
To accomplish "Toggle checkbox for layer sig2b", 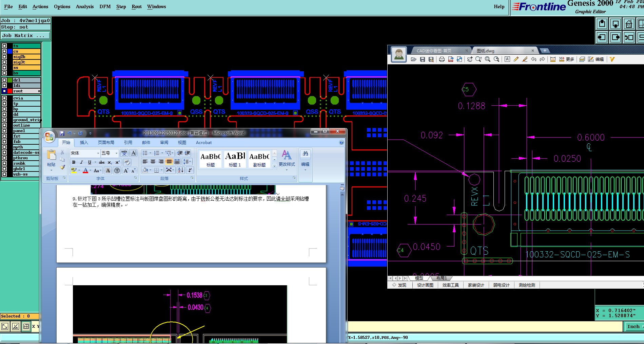I will [4, 57].
